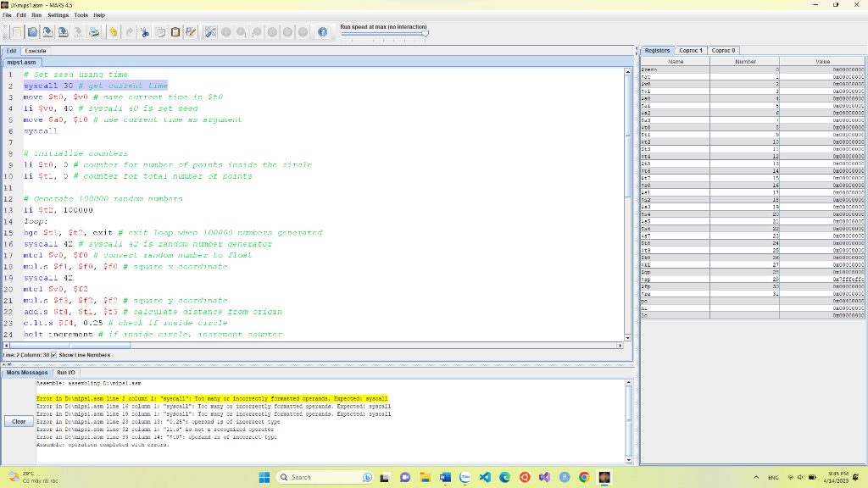Click the line 23 "0.25" error message
868x488 pixels.
tap(159, 422)
